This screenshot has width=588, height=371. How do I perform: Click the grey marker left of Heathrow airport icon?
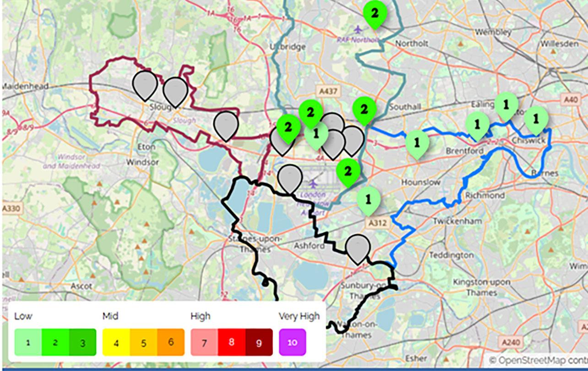click(289, 178)
